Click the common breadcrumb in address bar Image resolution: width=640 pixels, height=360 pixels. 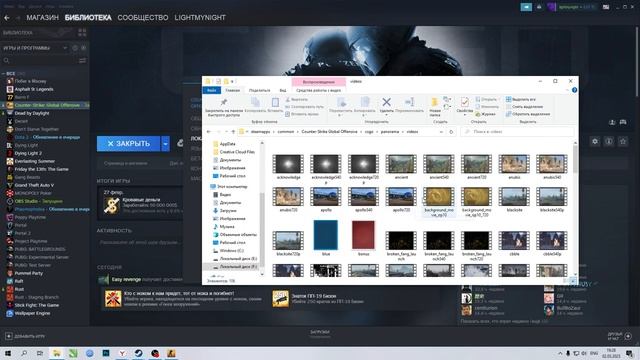(x=286, y=132)
